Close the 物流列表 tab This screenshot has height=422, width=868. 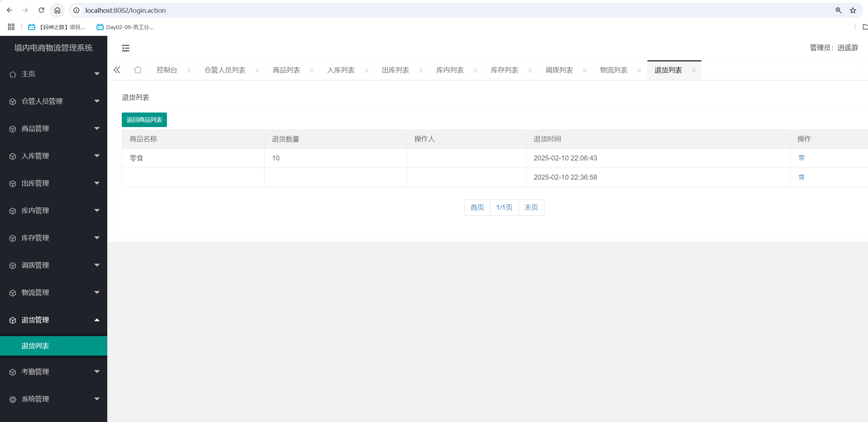(639, 70)
